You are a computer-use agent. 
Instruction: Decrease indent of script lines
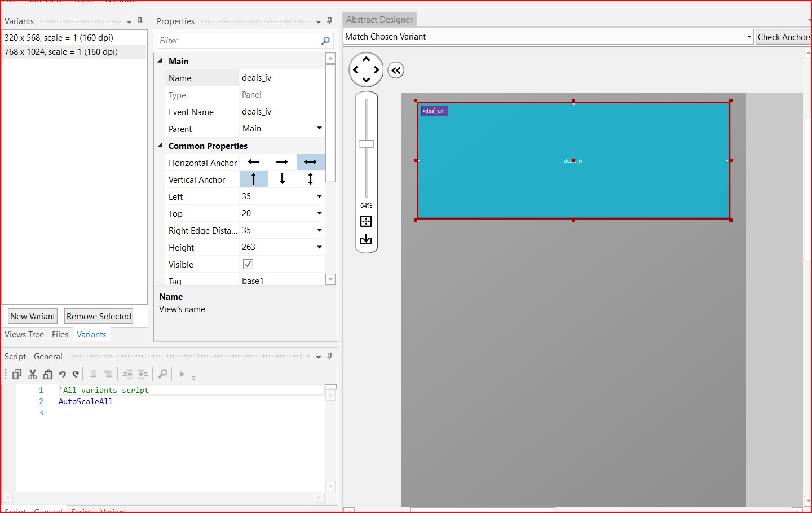point(128,374)
